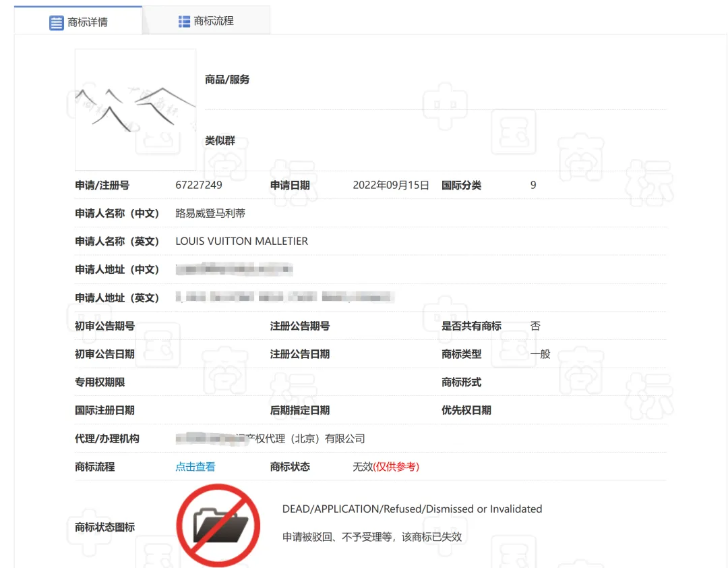Screen dimensions: 728x568
Task: Select applicant name 路易威登马利蒂
Action: pos(210,213)
